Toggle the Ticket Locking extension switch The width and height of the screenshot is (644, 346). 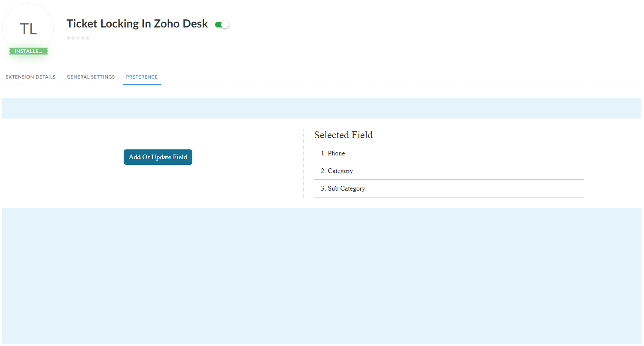pyautogui.click(x=222, y=24)
